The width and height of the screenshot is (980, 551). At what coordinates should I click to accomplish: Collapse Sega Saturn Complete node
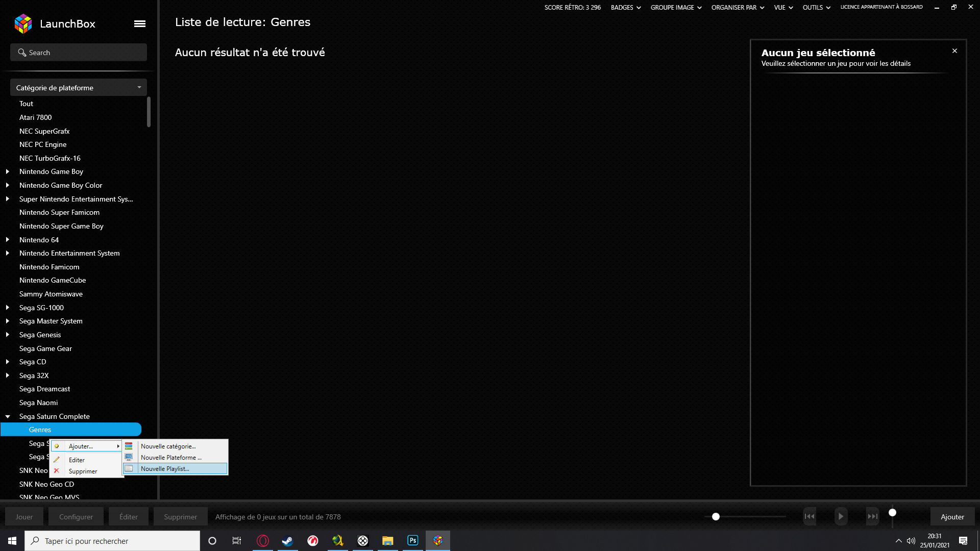[8, 416]
